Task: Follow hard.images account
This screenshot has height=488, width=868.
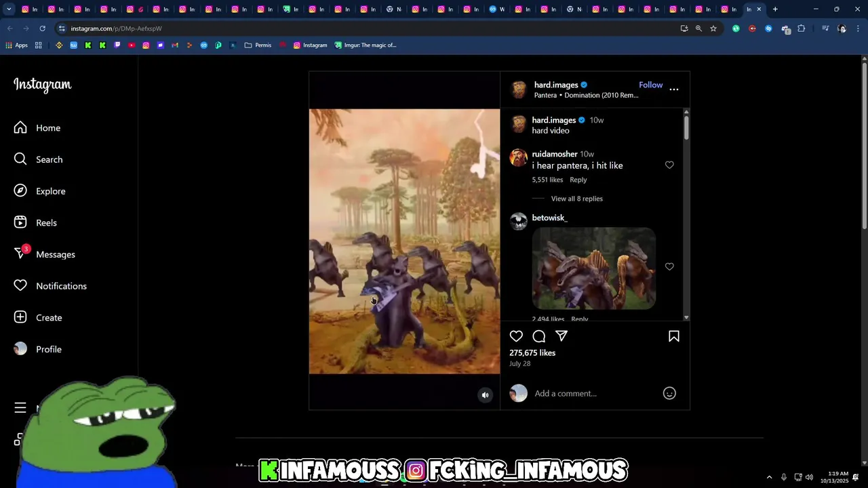Action: 650,85
